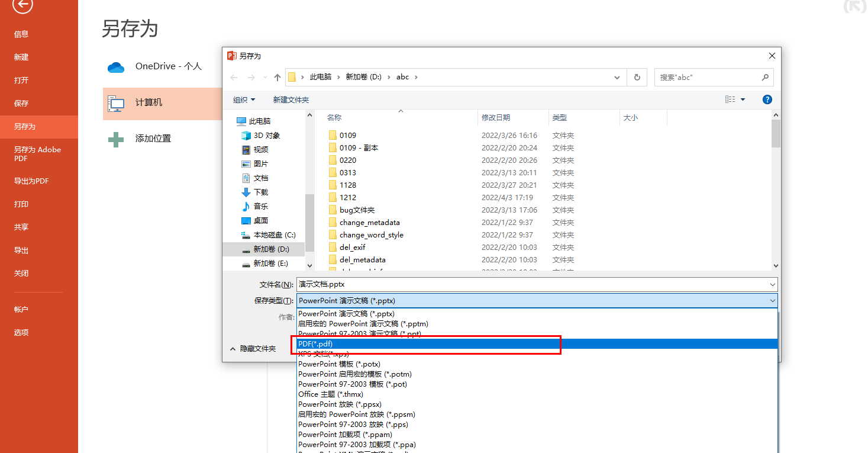Choose PowerPoint 放映 (*.ppsx) file type
868x453 pixels.
537,404
